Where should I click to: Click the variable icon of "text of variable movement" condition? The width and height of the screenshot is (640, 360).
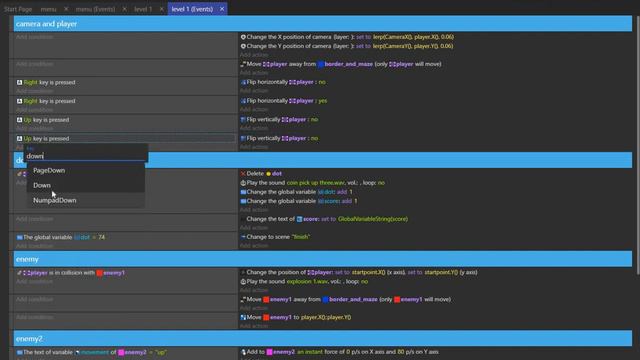tap(19, 352)
